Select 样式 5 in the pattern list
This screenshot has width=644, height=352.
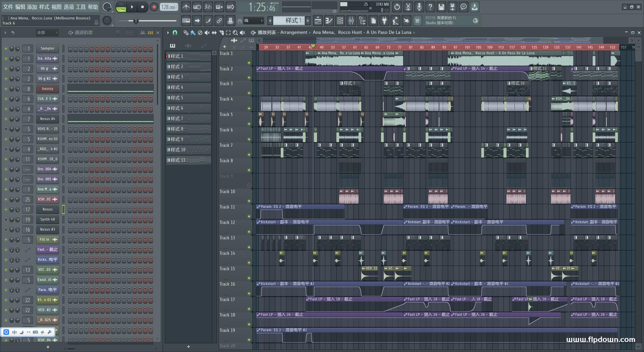[189, 98]
